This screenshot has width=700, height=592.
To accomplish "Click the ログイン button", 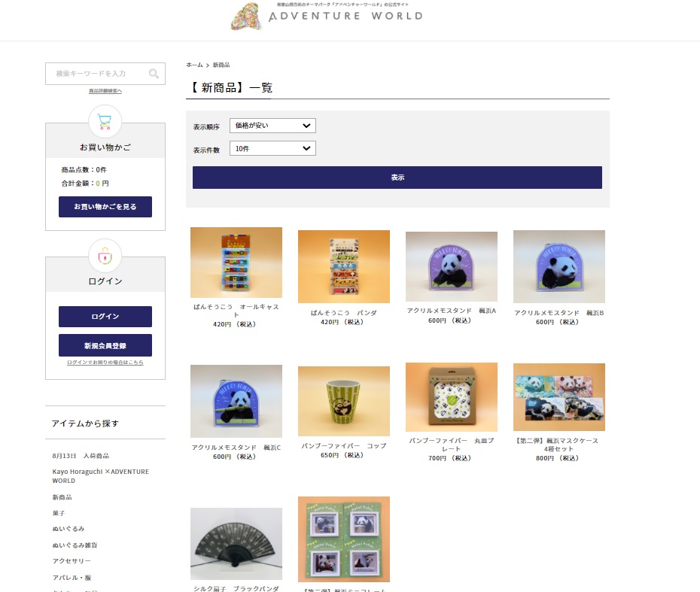I will click(105, 316).
